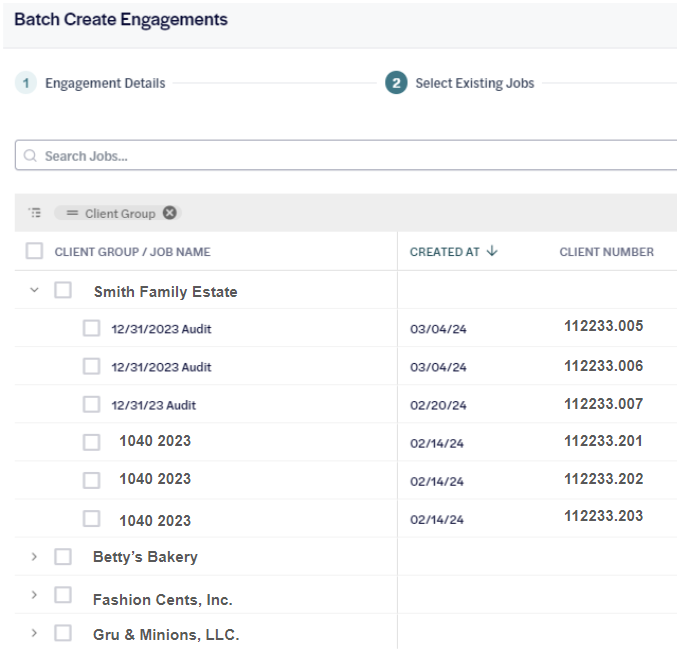Click the Client Group chip drag handle

(x=72, y=213)
